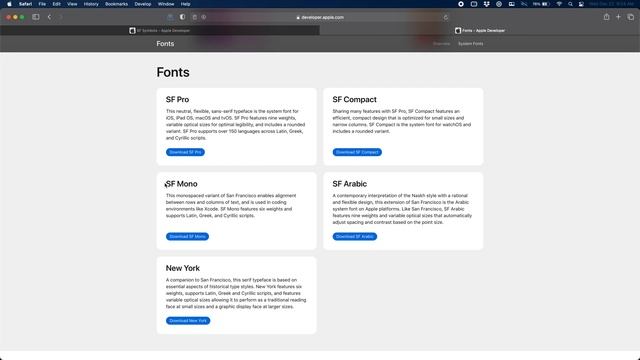Open Spotlight search
Viewport: 640px width, 360px height.
pyautogui.click(x=570, y=4)
